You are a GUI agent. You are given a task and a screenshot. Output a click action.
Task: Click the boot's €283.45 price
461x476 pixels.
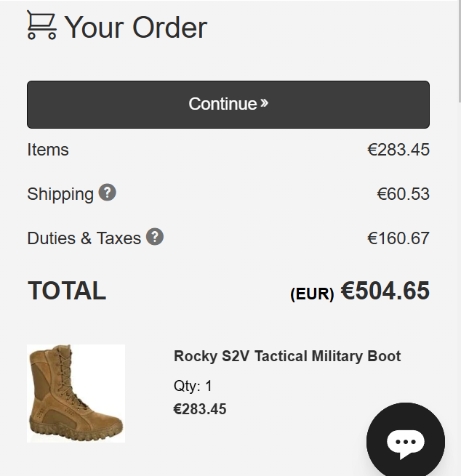point(200,409)
